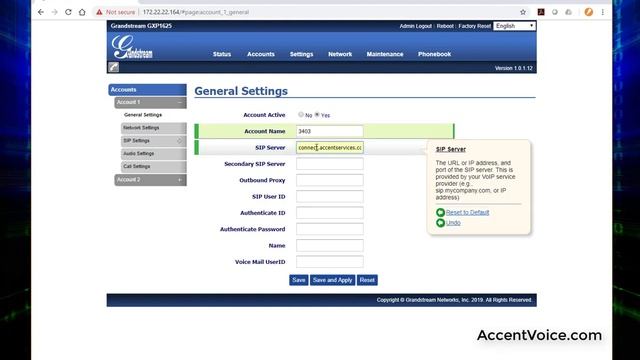Open Call Settings in the sidebar
Image resolution: width=640 pixels, height=360 pixels.
[x=153, y=167]
